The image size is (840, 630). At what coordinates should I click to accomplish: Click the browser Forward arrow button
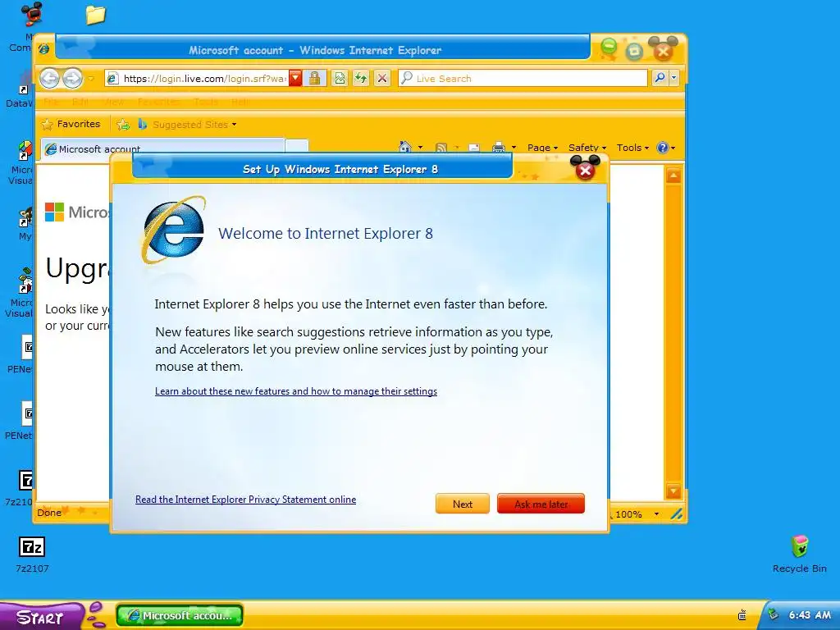(x=72, y=78)
